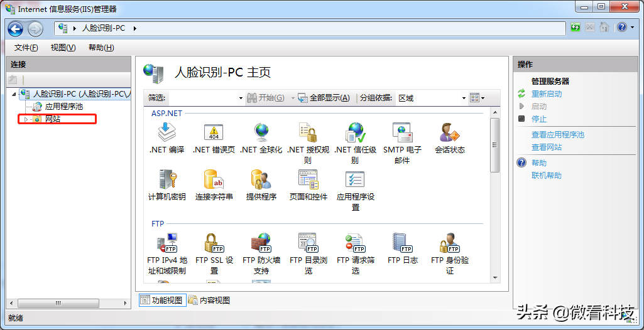Click the connection icon in 连接 toolbar
644x330 pixels.
[x=13, y=80]
